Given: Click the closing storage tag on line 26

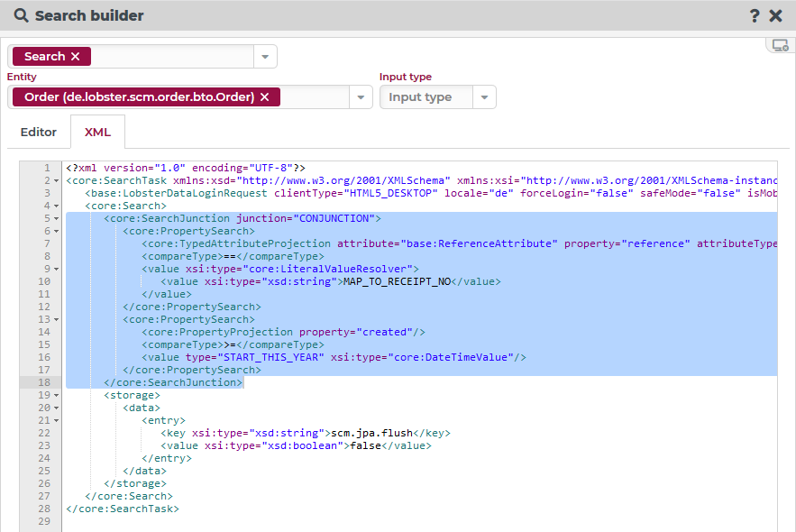Looking at the screenshot, I should 135,484.
